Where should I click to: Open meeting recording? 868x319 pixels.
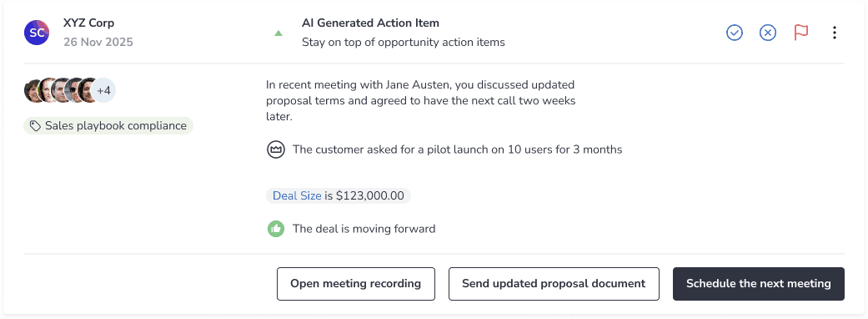(356, 284)
